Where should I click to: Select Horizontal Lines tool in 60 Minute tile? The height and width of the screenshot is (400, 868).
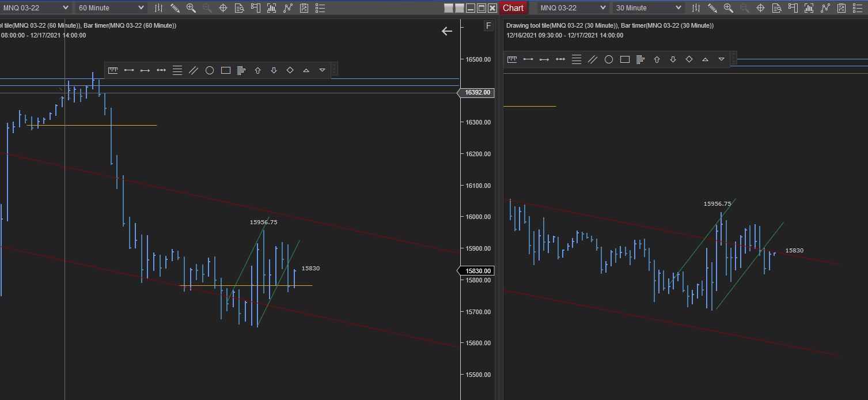pos(177,70)
